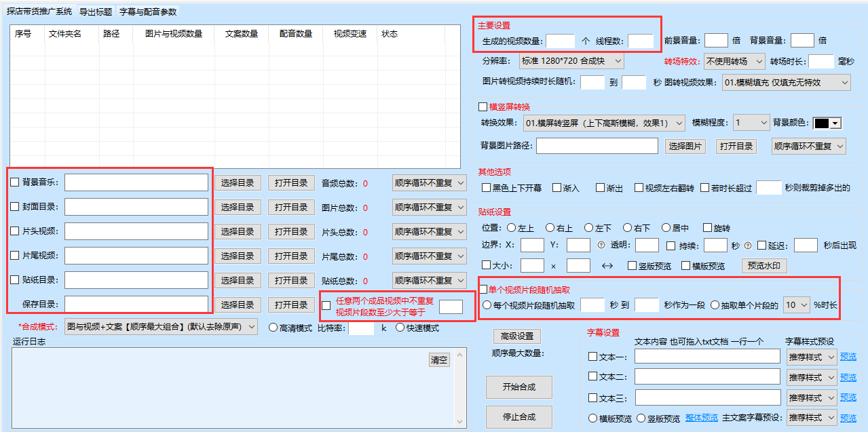Viewport: 868px width, 432px height.
Task: Click the 高级设置 button
Action: click(x=516, y=336)
